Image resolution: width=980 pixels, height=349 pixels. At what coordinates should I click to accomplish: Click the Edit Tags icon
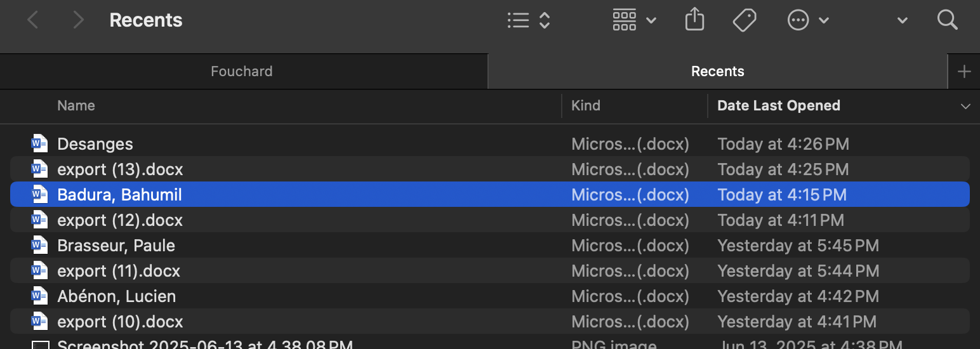744,20
